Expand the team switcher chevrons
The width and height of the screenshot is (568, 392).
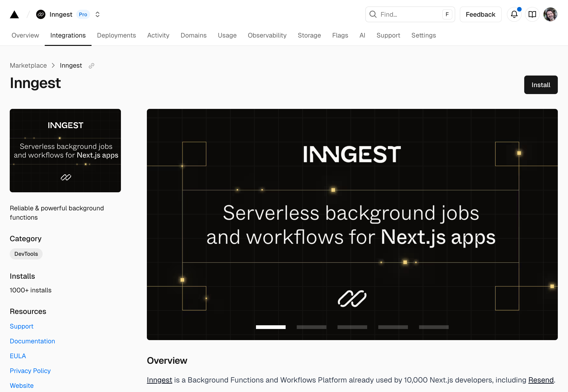coord(98,15)
